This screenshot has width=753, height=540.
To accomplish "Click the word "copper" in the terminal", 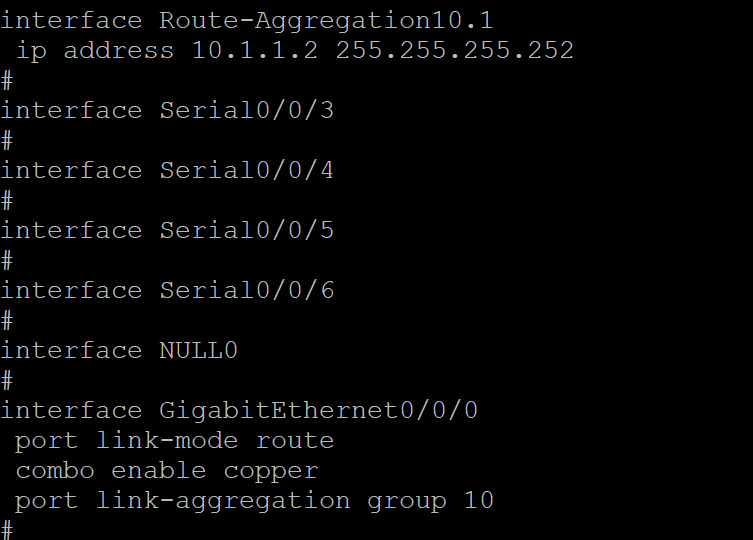I will [x=270, y=471].
